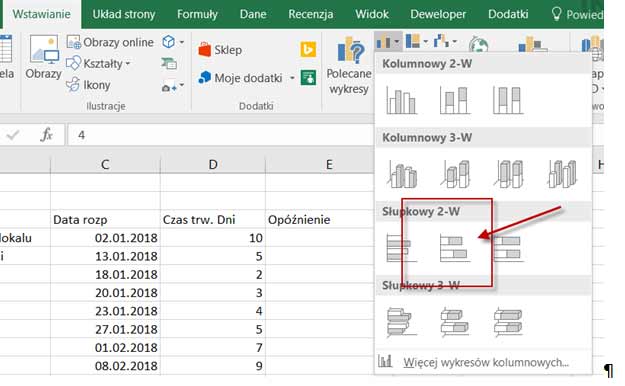Select cell with date 02.01.2018
Screen dimensions: 625x386
coord(105,238)
